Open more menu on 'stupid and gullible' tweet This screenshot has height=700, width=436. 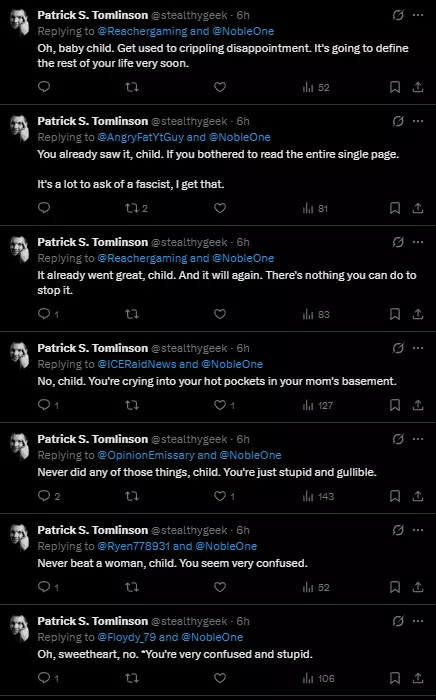[418, 439]
